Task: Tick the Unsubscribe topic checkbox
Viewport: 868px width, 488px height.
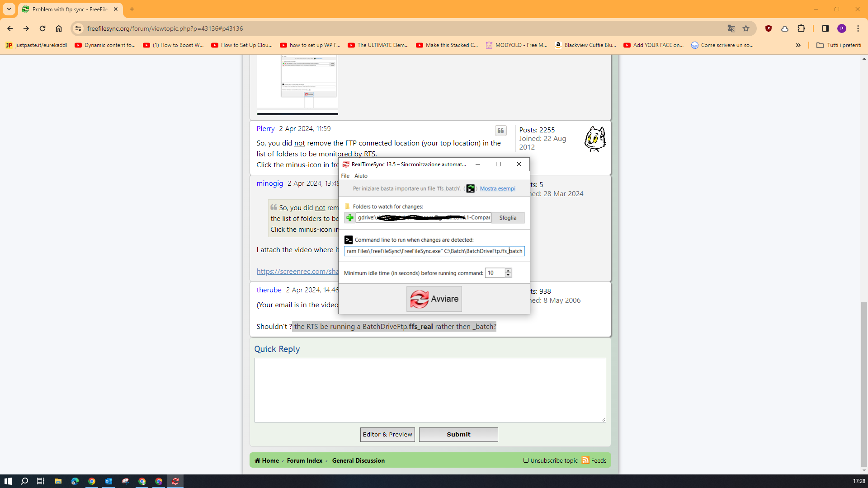Action: (526, 460)
